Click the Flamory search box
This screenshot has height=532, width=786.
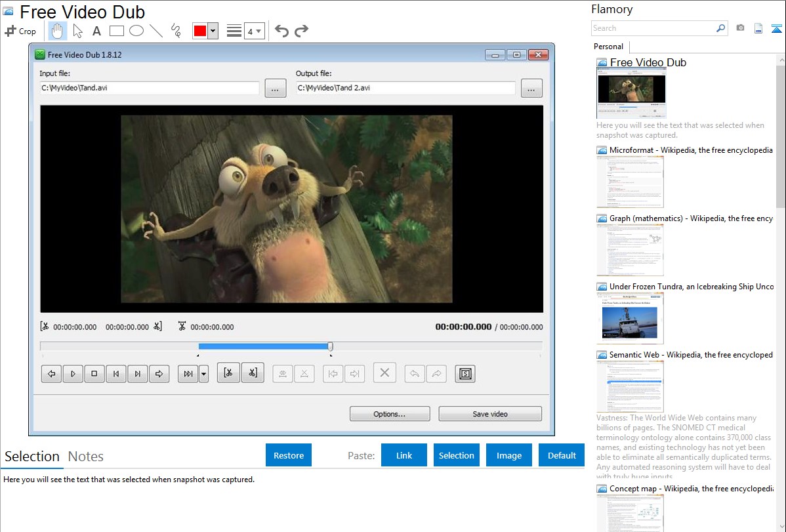(653, 28)
